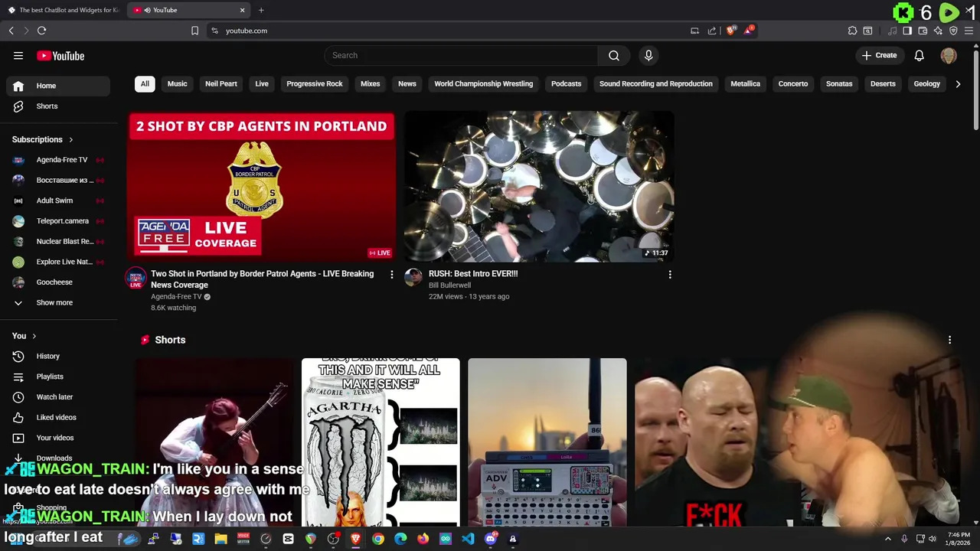The height and width of the screenshot is (551, 980).
Task: Open Liked videos in the sidebar
Action: (x=58, y=417)
